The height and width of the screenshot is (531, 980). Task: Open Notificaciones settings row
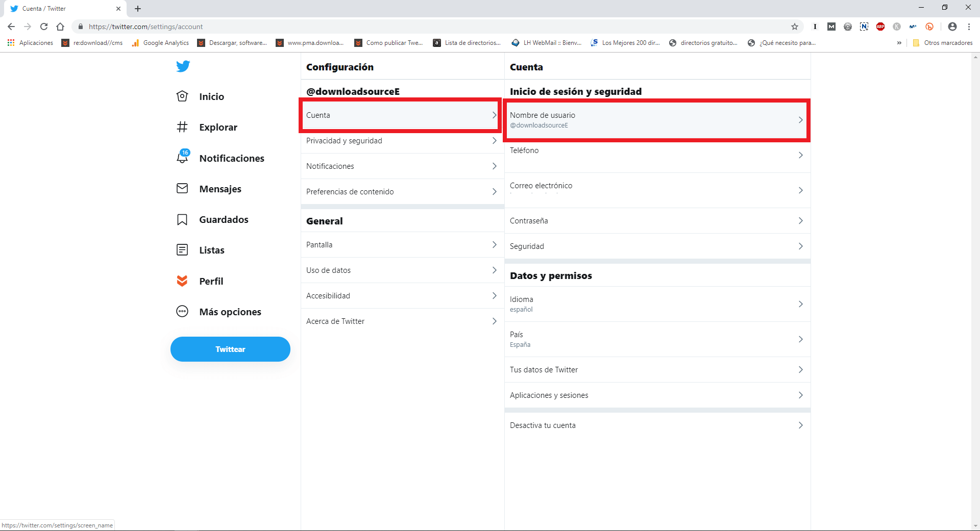(403, 166)
